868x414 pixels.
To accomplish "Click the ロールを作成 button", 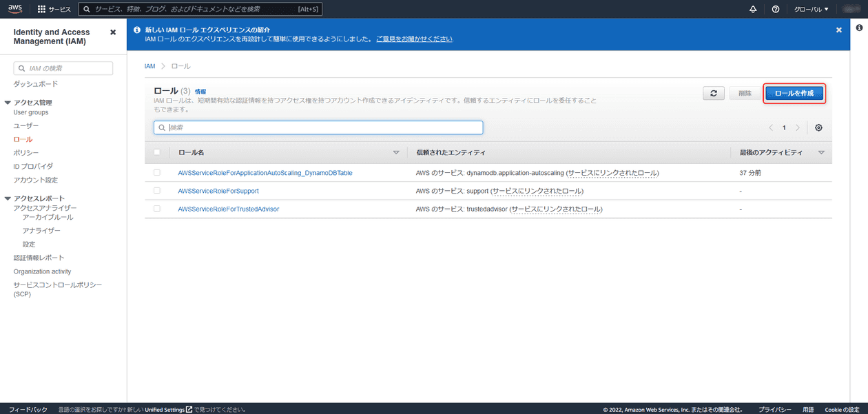I will [794, 93].
